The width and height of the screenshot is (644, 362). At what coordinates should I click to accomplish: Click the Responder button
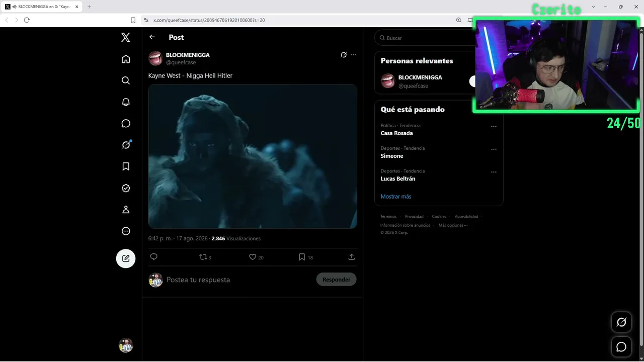336,280
